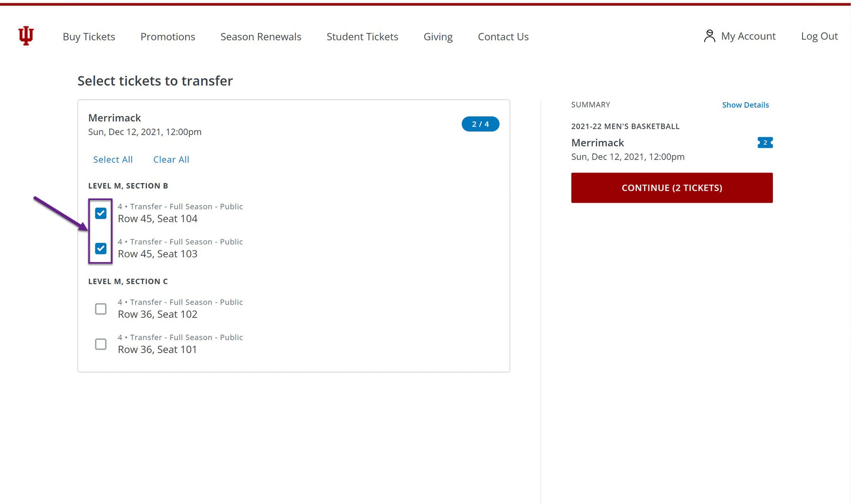The height and width of the screenshot is (504, 851).
Task: Open Student Tickets page
Action: tap(362, 36)
